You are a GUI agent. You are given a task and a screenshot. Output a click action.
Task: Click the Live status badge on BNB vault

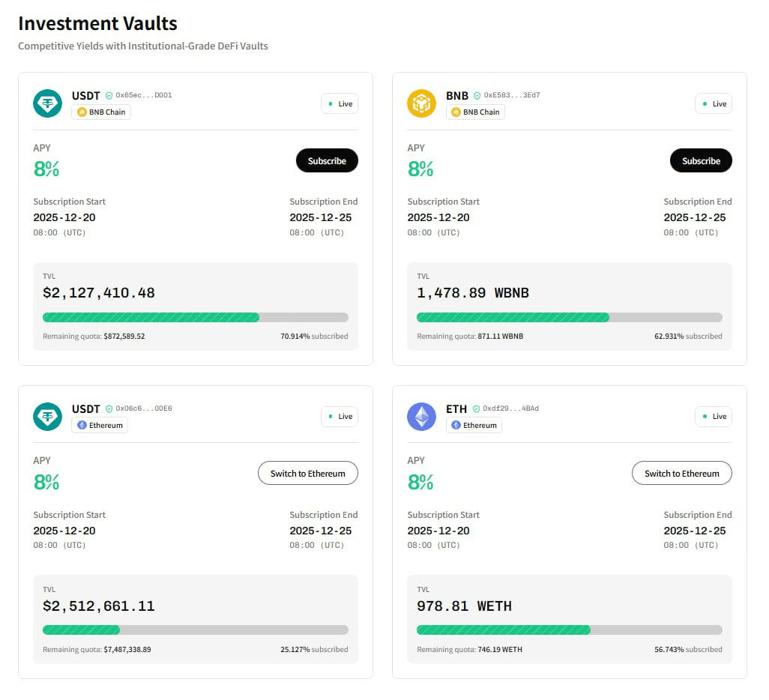tap(713, 103)
